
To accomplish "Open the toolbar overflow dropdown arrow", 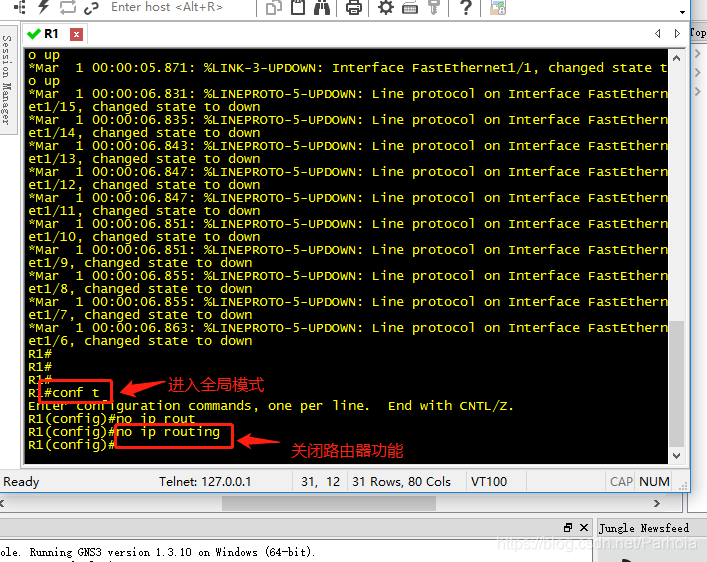I will 682,12.
